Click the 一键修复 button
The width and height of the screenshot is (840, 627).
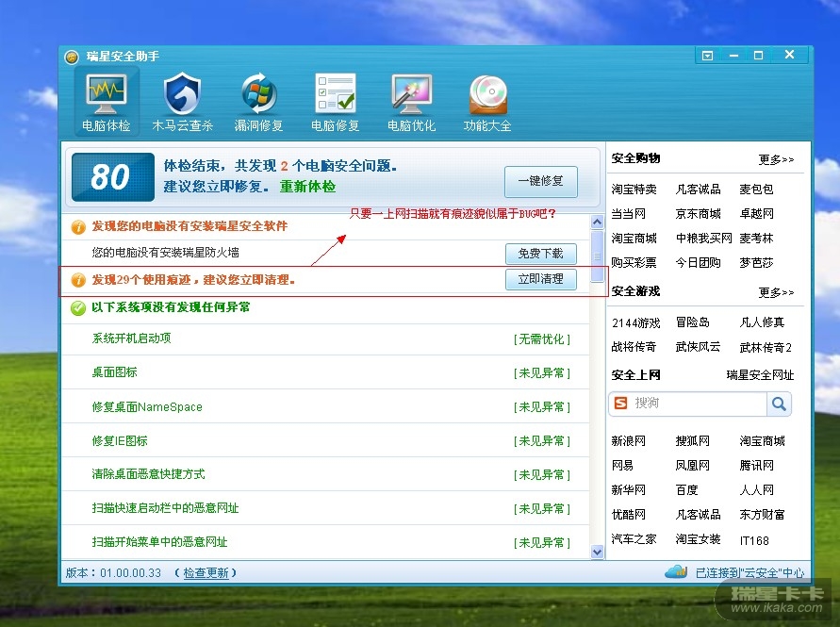(540, 181)
